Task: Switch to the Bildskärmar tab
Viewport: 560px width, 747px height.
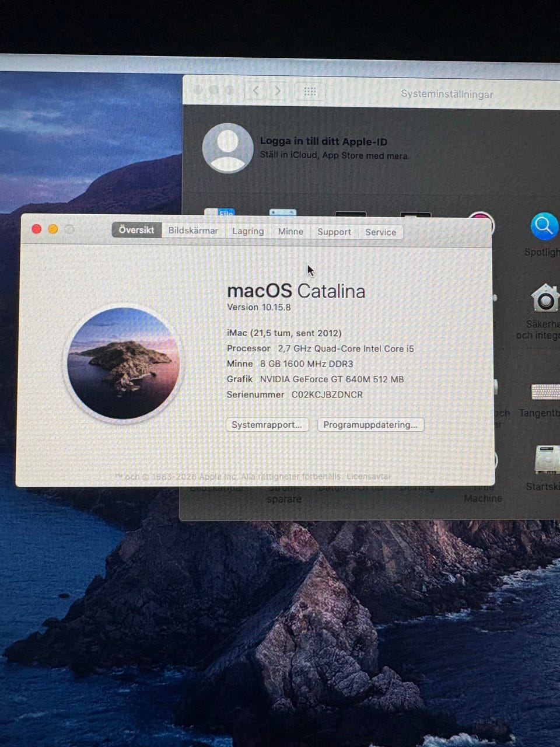Action: coord(193,231)
